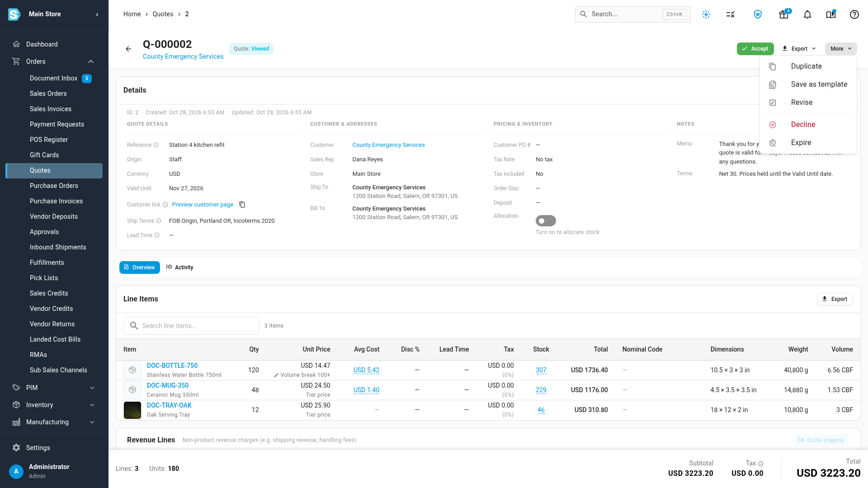
Task: Open County Emergency Services under quote title
Action: click(183, 56)
